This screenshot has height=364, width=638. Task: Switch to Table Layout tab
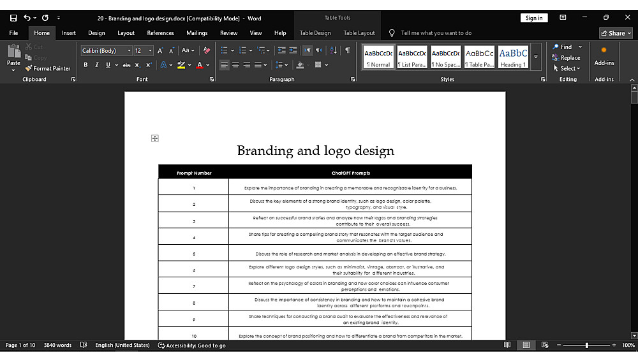tap(359, 33)
